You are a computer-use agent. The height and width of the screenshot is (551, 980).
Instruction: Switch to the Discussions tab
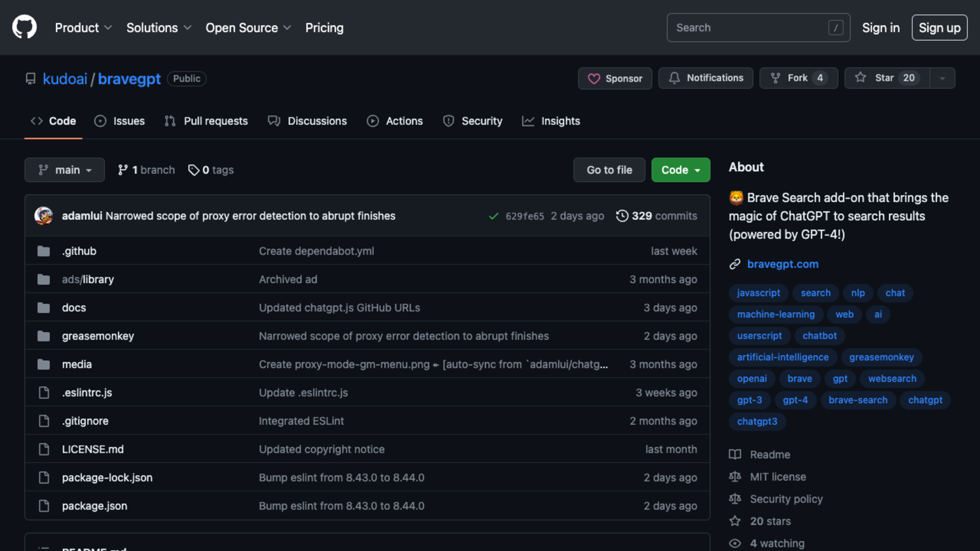click(307, 121)
